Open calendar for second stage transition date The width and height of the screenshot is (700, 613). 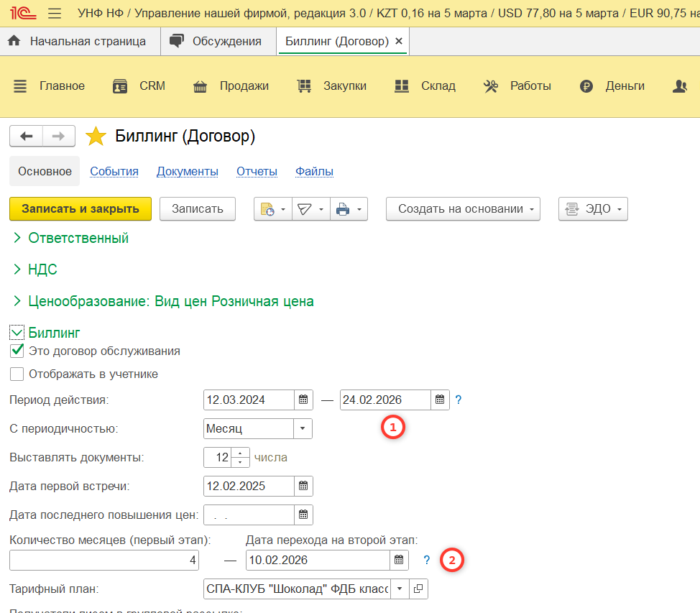(x=399, y=560)
